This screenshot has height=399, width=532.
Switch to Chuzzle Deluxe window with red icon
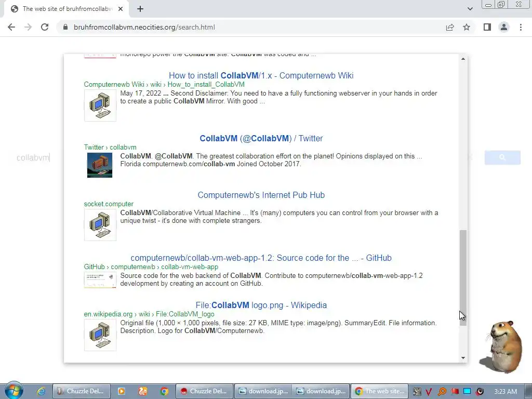205,391
